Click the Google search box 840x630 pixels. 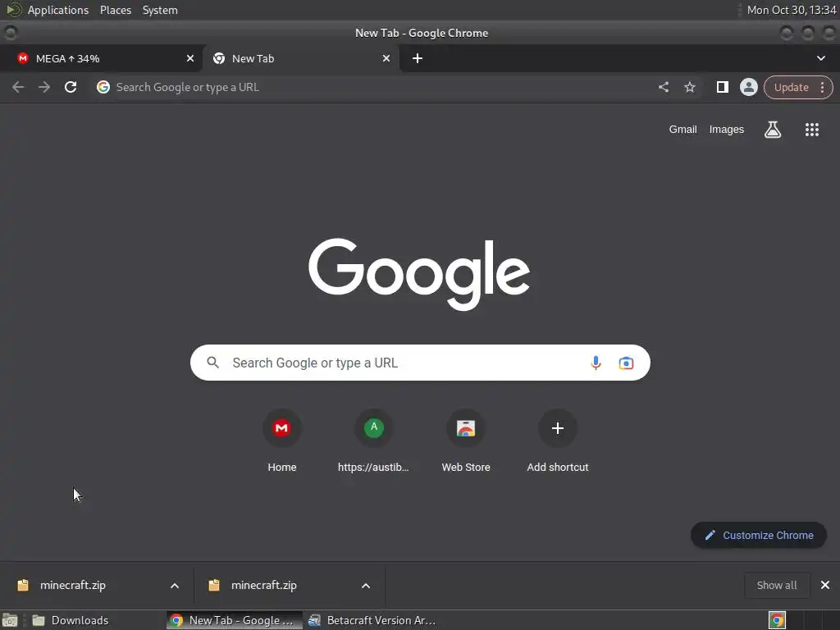[x=420, y=363]
